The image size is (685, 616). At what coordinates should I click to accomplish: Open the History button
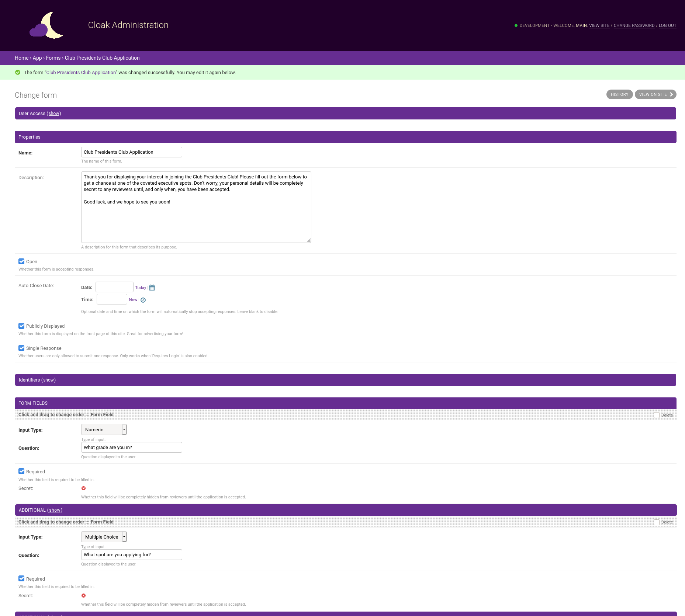pyautogui.click(x=619, y=94)
